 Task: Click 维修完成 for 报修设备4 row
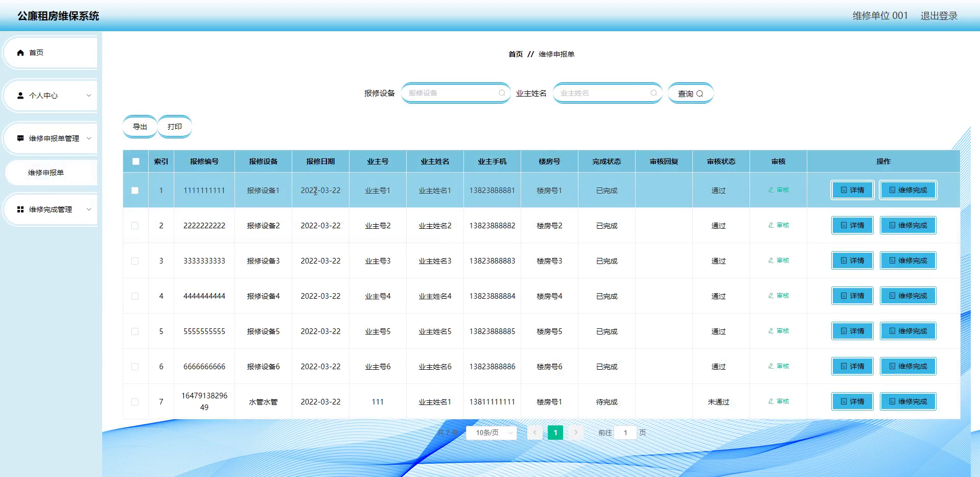[x=908, y=296]
